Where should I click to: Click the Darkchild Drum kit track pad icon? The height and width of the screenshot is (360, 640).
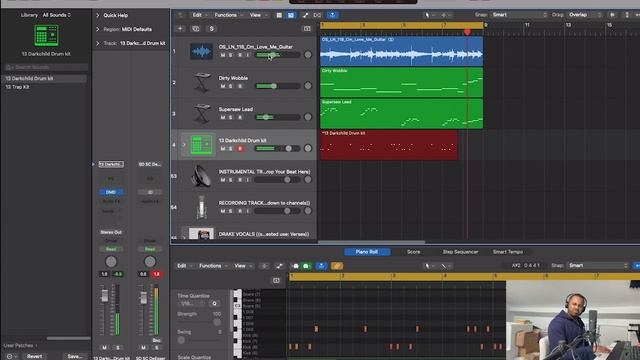point(201,145)
